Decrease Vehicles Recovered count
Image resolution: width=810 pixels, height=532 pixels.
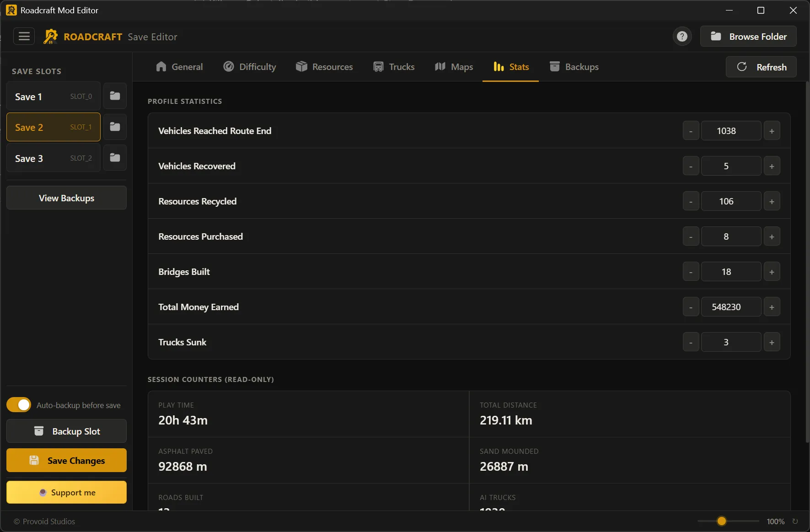coord(691,166)
